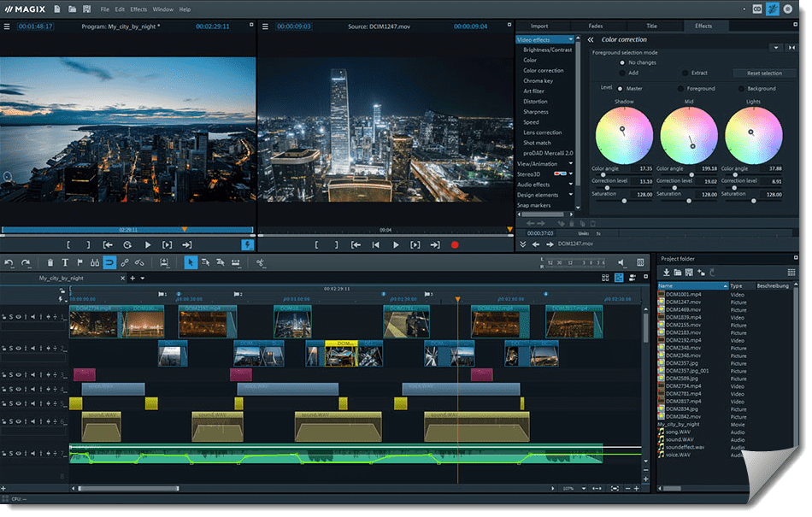Switch to the Title tab
812x517 pixels.
click(x=651, y=26)
